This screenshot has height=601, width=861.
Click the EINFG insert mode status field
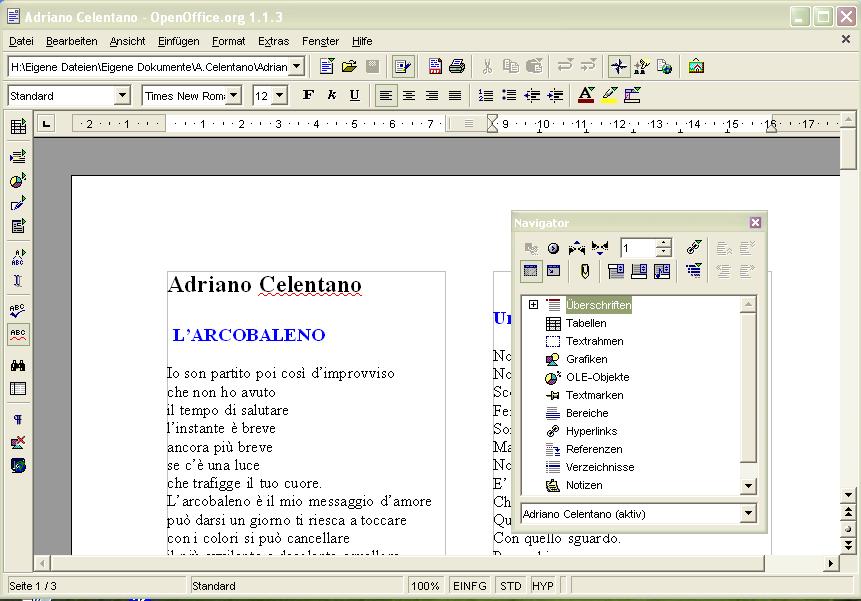point(469,586)
